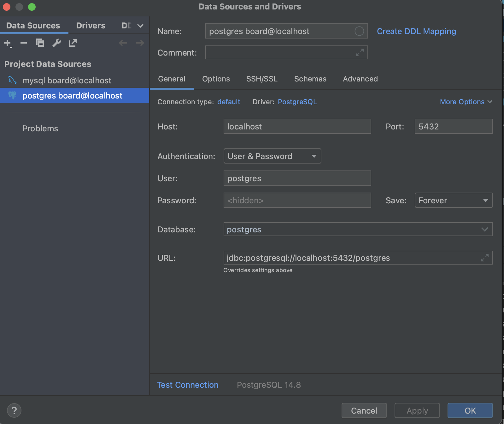This screenshot has width=504, height=424.
Task: Expand the URL field editor
Action: [485, 258]
